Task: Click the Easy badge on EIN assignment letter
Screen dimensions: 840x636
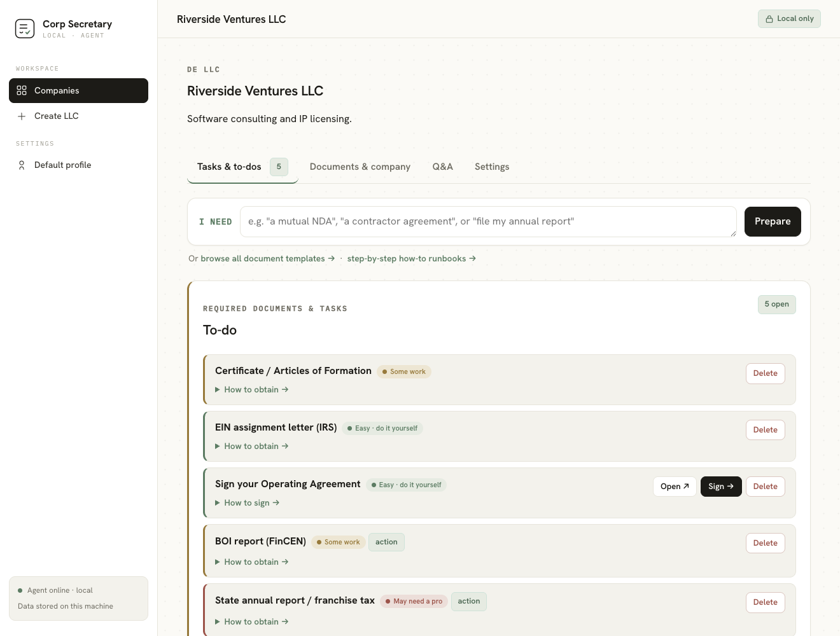Action: coord(382,428)
